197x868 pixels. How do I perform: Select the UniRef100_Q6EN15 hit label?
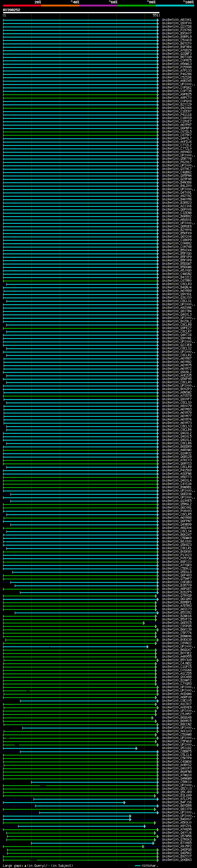click(x=176, y=623)
